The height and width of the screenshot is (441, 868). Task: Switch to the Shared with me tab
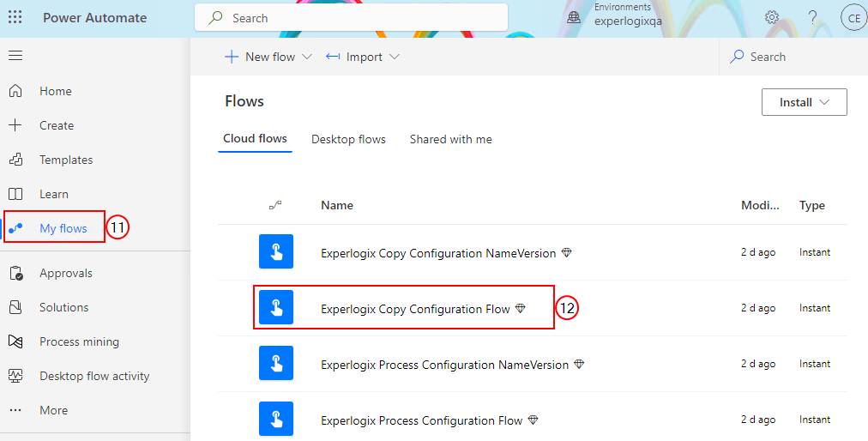click(x=450, y=140)
